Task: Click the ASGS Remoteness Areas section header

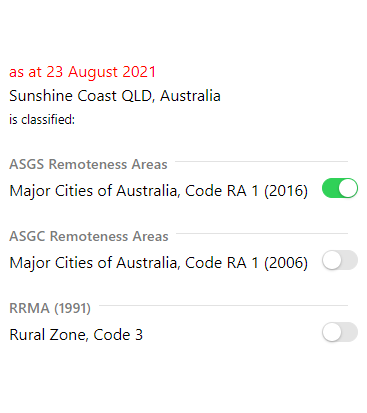Action: coord(88,164)
